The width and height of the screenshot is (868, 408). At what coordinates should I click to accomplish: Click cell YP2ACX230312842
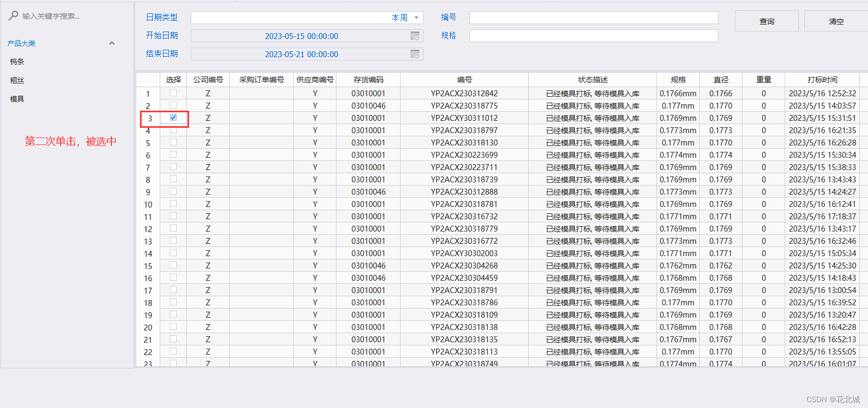tap(464, 94)
